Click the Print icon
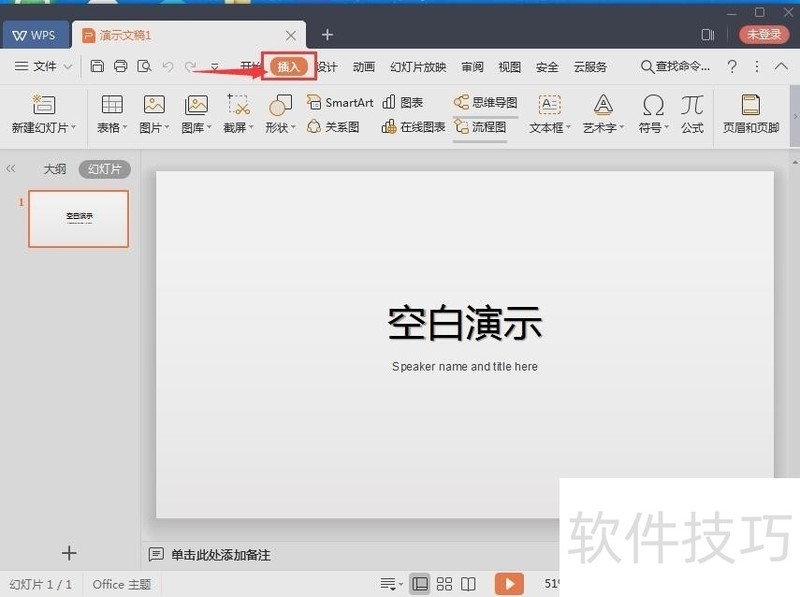 121,66
